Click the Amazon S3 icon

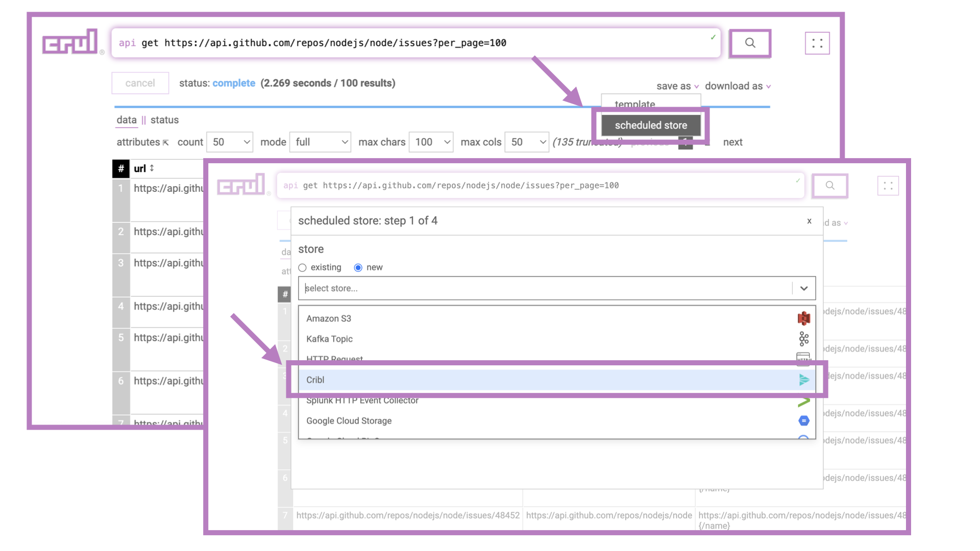[x=804, y=318]
